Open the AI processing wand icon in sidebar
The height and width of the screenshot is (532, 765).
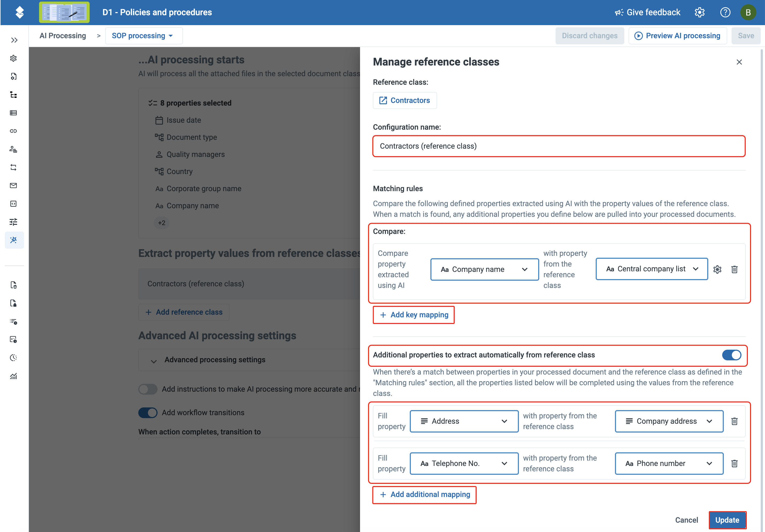tap(14, 240)
